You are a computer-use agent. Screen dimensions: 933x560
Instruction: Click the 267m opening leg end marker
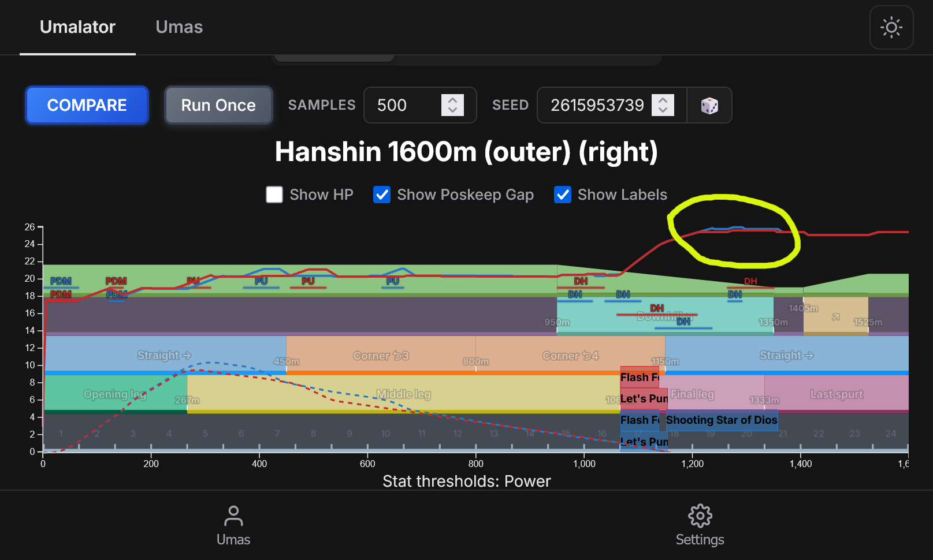point(187,400)
